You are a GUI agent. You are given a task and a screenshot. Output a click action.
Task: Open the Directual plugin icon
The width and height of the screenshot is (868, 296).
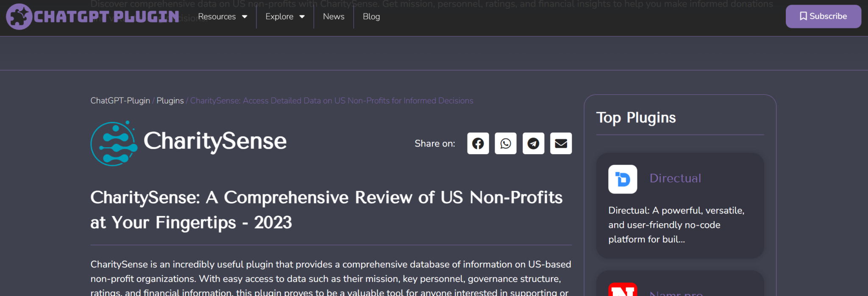tap(623, 179)
